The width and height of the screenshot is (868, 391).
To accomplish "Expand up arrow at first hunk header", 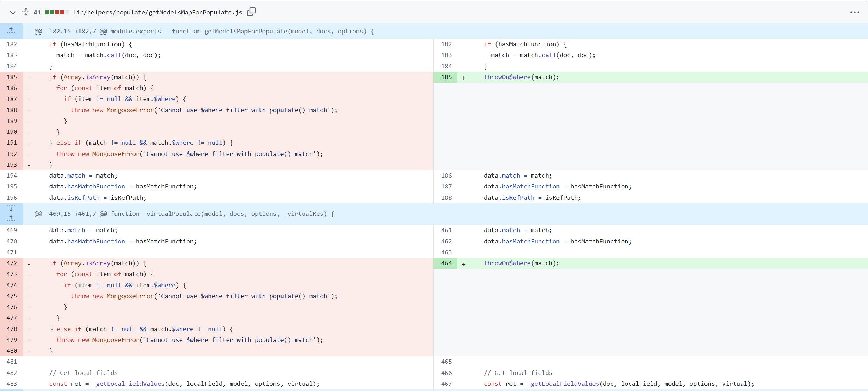I will (11, 31).
